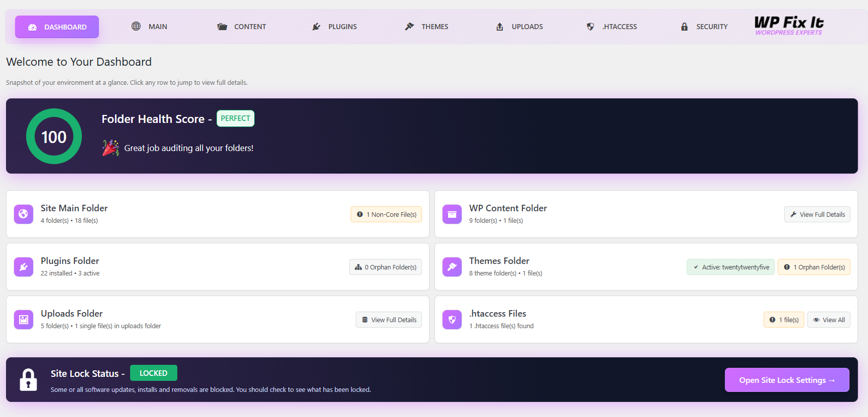
Task: Open Site Lock Settings
Action: (x=787, y=380)
